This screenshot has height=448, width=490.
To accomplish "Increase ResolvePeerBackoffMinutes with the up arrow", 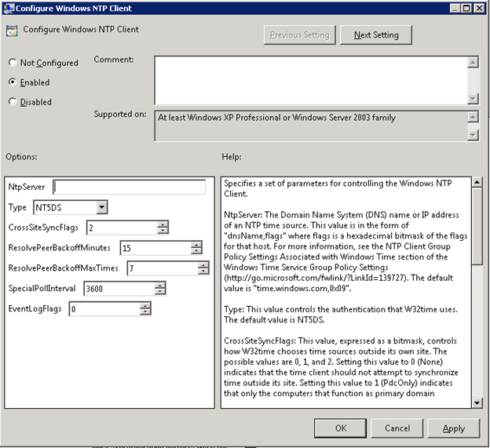I will (196, 245).
